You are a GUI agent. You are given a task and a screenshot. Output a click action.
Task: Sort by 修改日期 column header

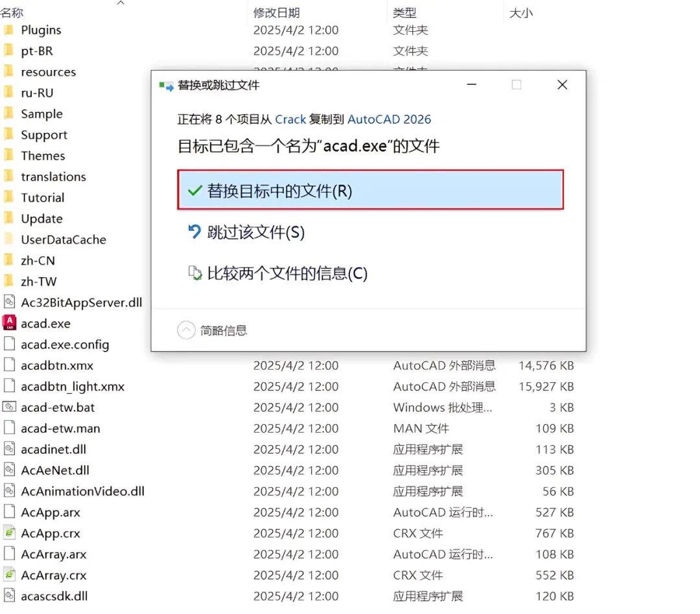276,13
